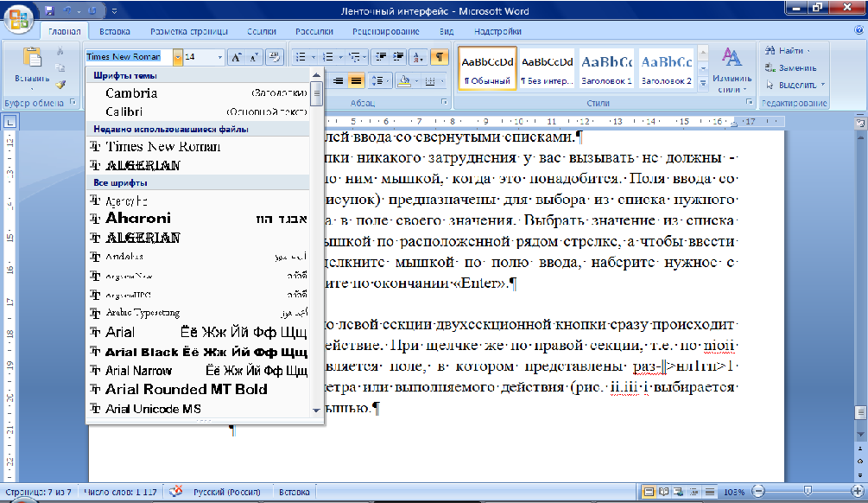Decrease font size with Shrink Font icon

254,57
